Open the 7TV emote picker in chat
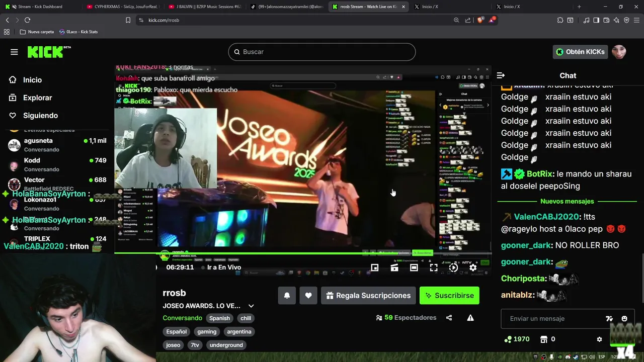 609,319
